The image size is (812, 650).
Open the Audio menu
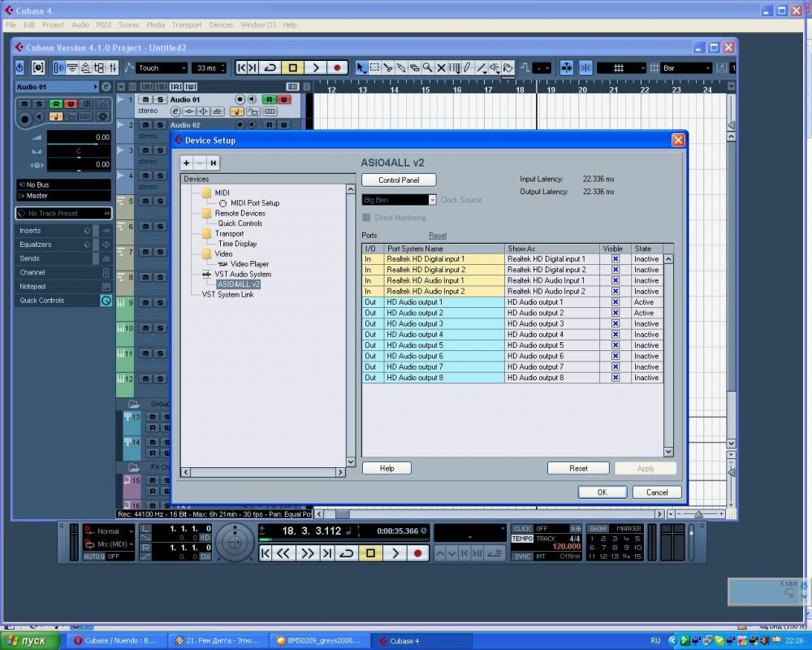point(80,25)
